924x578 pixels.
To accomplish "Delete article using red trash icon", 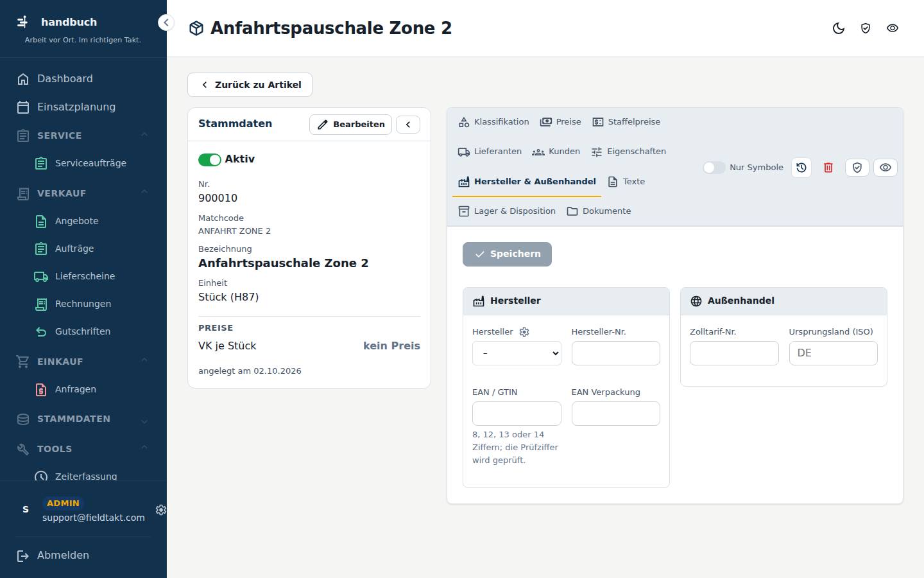I will (828, 168).
